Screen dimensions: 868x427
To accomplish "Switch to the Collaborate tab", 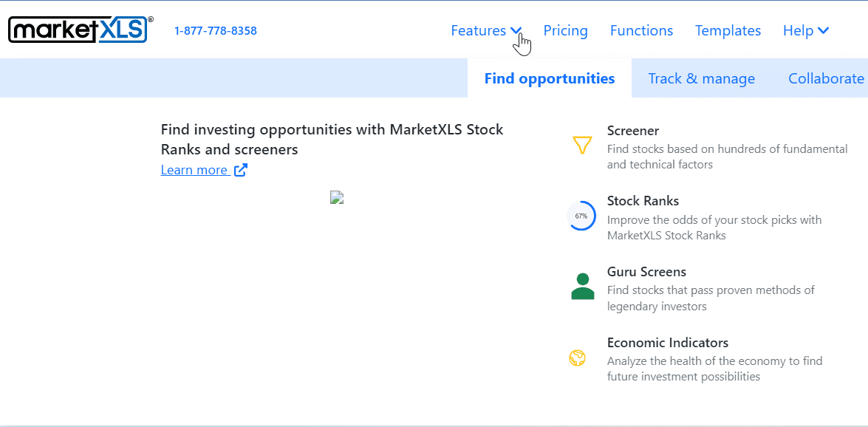I will (826, 78).
